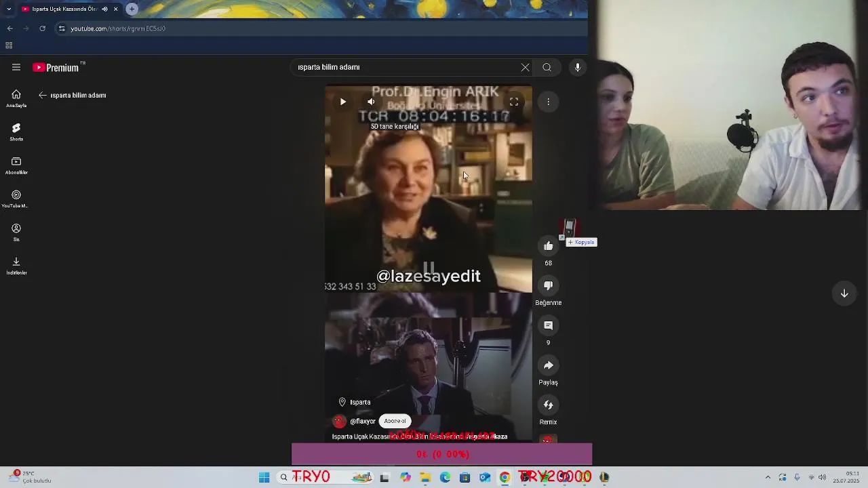Open Wi-Fi network settings in tray
This screenshot has height=488, width=868.
tap(811, 478)
